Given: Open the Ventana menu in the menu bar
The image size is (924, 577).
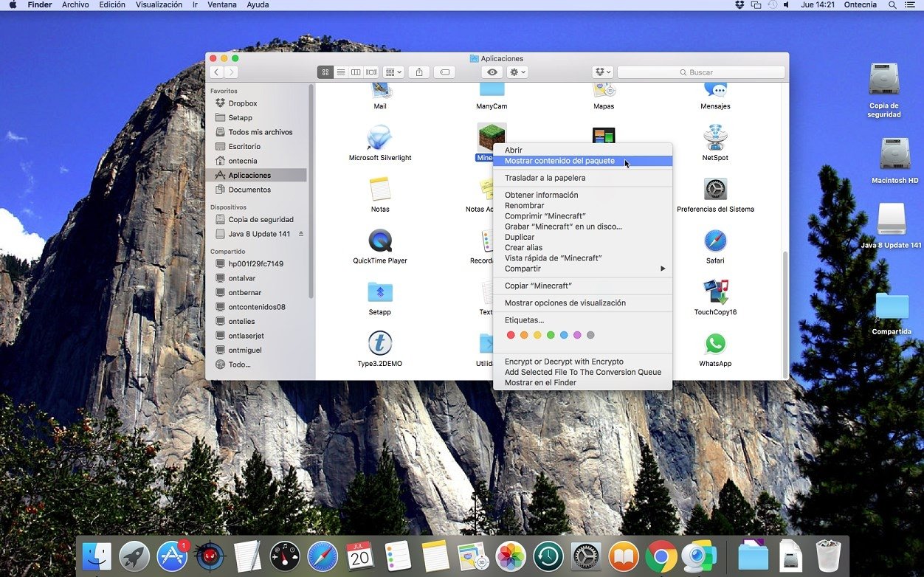Looking at the screenshot, I should coord(222,4).
